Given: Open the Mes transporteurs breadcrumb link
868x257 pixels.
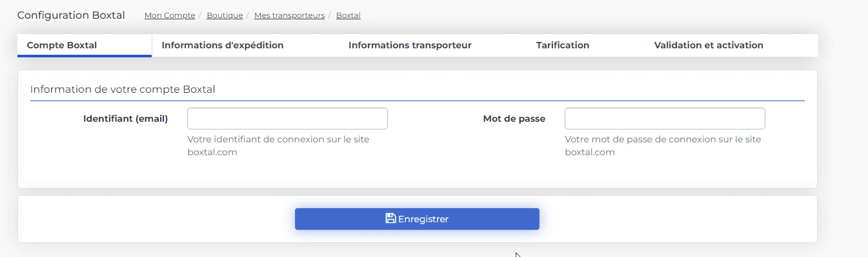Looking at the screenshot, I should point(290,15).
